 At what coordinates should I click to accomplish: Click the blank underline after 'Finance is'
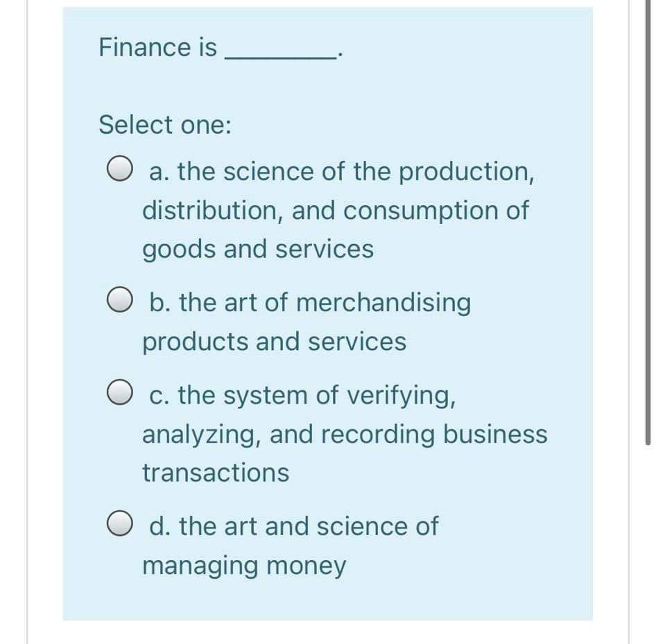[x=280, y=54]
